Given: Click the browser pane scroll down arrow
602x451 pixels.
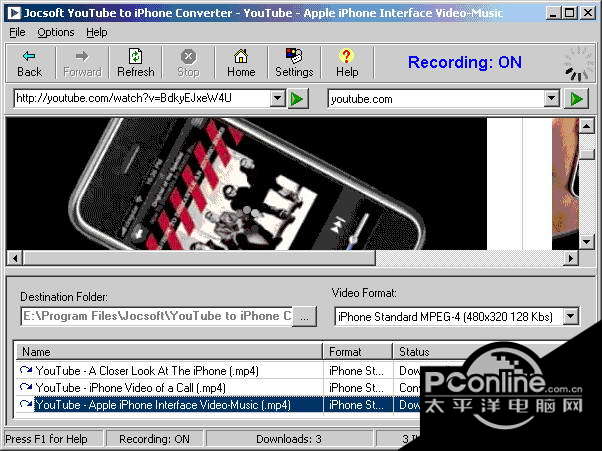Looking at the screenshot, I should point(587,242).
